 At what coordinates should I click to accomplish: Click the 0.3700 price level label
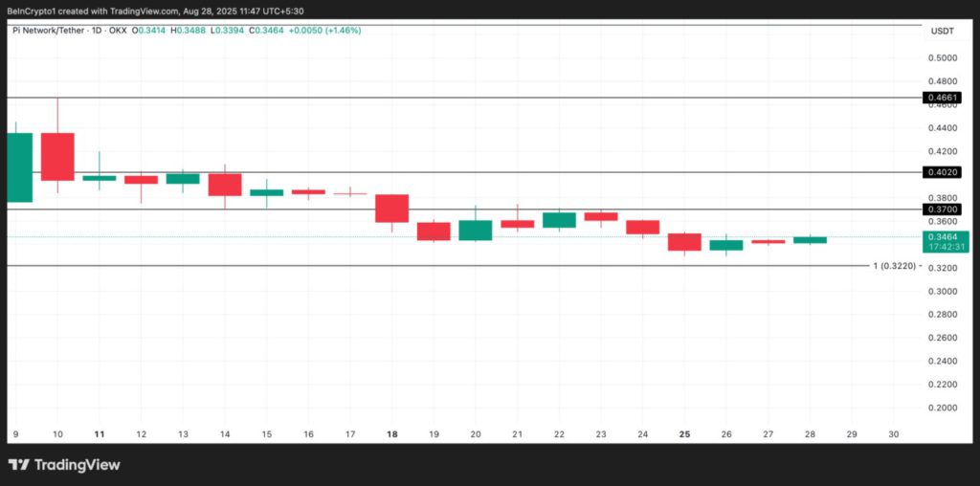[942, 209]
